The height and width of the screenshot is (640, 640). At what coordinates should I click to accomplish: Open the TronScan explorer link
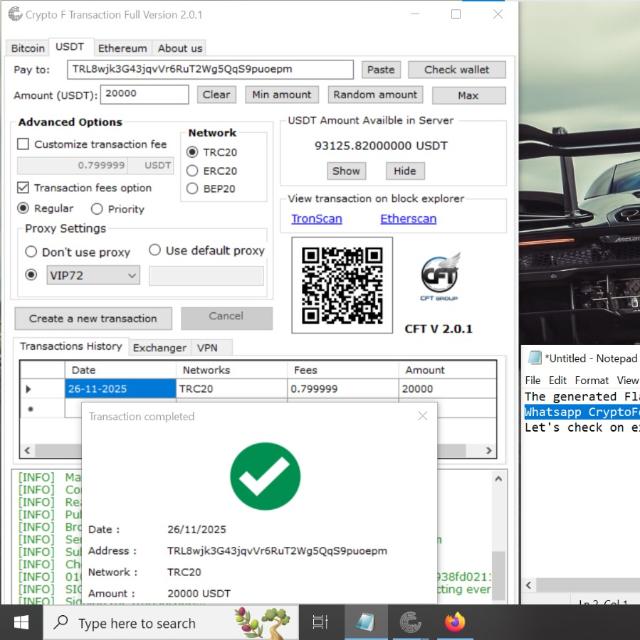316,219
